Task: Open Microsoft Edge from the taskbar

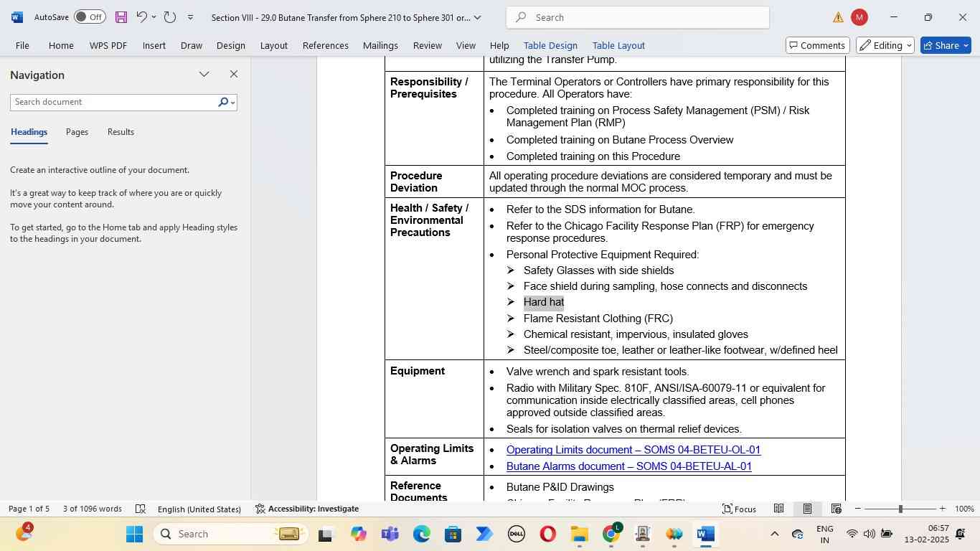Action: (x=421, y=534)
